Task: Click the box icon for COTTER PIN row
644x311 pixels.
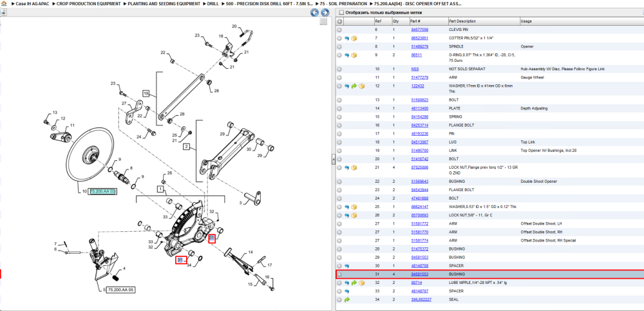Action: [x=354, y=38]
